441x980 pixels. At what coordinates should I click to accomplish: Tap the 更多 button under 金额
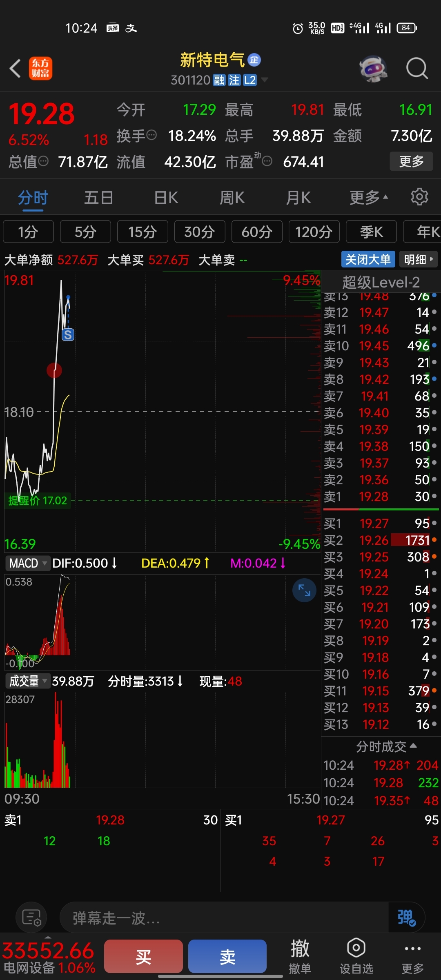(x=411, y=161)
